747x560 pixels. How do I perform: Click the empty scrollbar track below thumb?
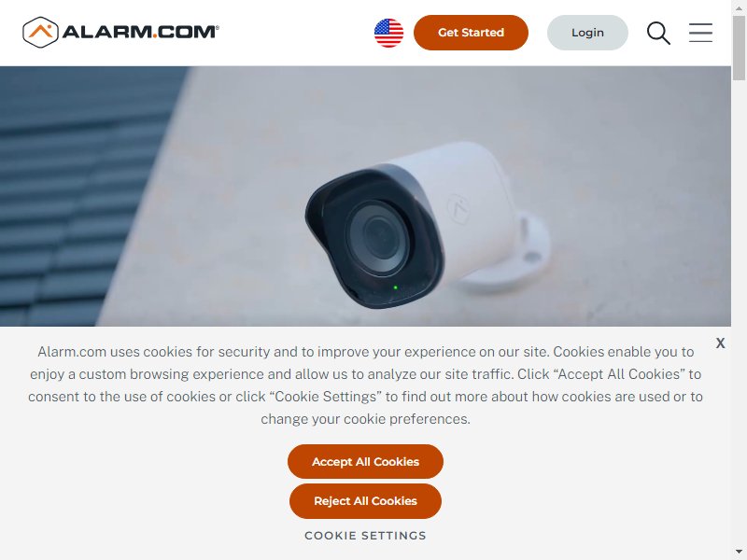(739, 310)
